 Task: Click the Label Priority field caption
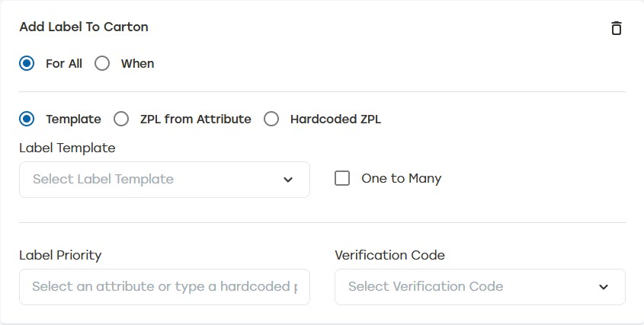coord(60,255)
